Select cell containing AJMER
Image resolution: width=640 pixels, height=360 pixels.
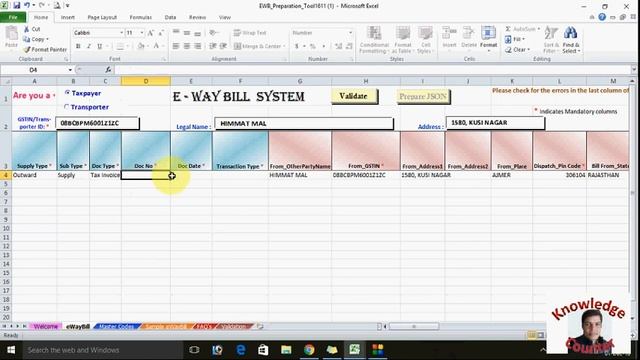tap(512, 175)
